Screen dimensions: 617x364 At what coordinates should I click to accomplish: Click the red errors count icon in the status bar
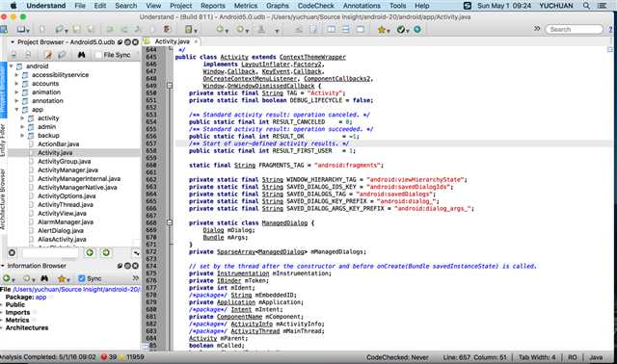point(104,357)
